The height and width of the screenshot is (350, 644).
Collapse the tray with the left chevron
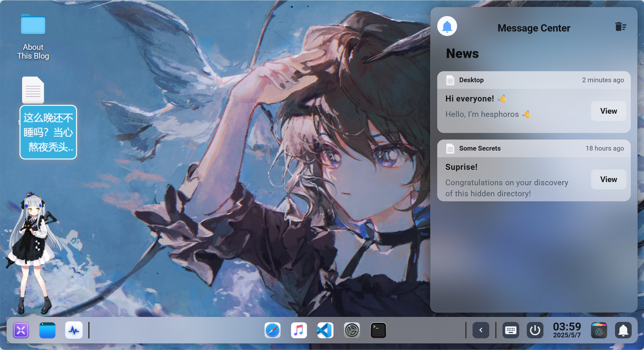point(481,330)
